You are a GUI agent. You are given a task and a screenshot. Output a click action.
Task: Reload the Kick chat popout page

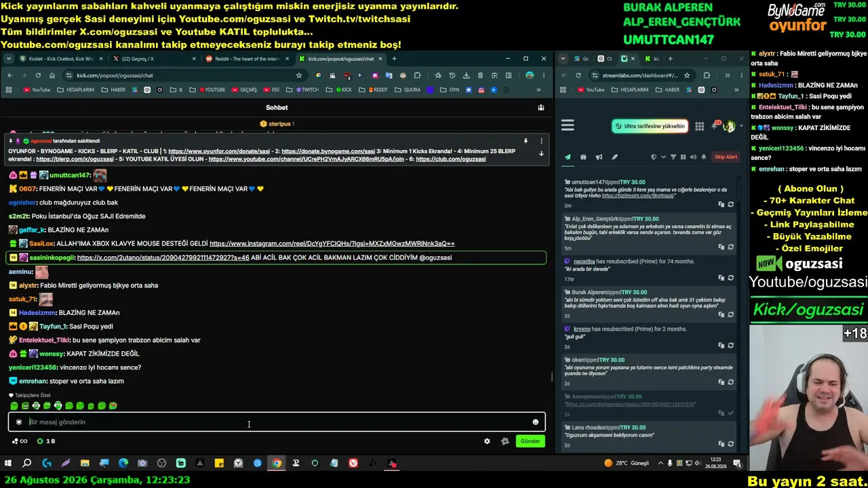pyautogui.click(x=38, y=75)
